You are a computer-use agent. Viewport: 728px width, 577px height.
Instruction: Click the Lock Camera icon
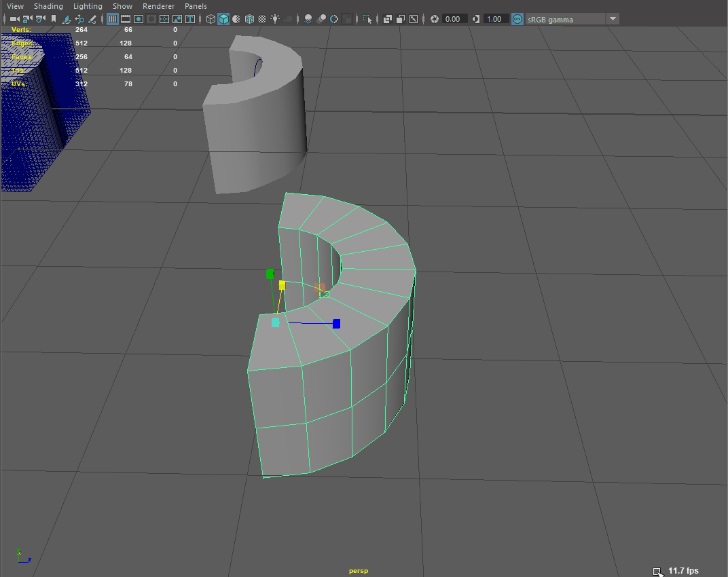(x=28, y=19)
